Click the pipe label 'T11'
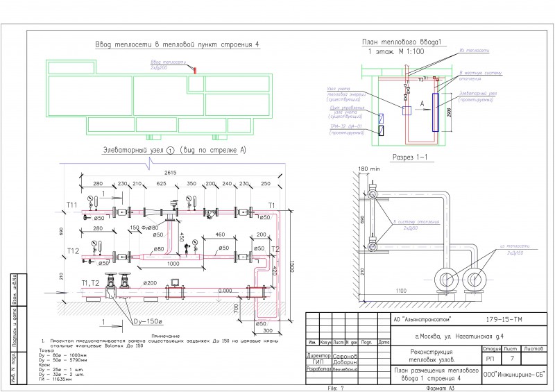 click(72, 205)
